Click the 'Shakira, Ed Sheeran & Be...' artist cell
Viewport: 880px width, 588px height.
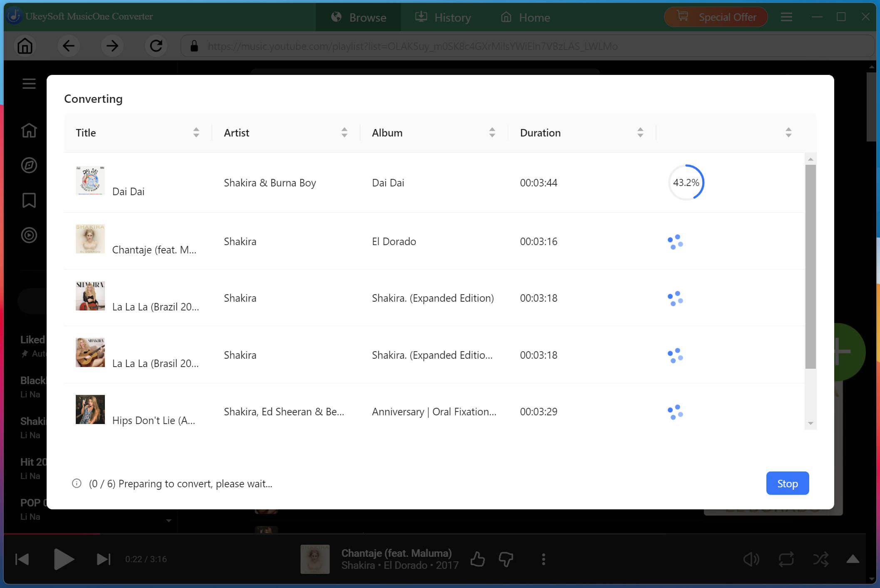(x=284, y=412)
